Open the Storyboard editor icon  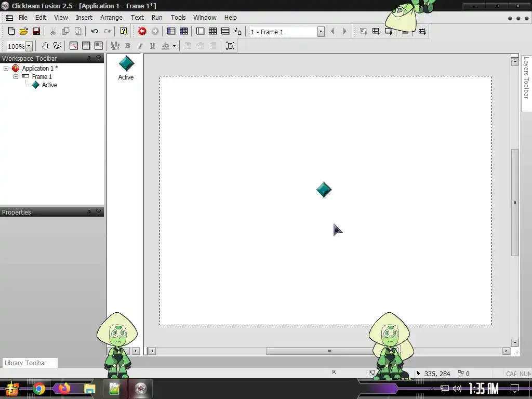tap(171, 31)
